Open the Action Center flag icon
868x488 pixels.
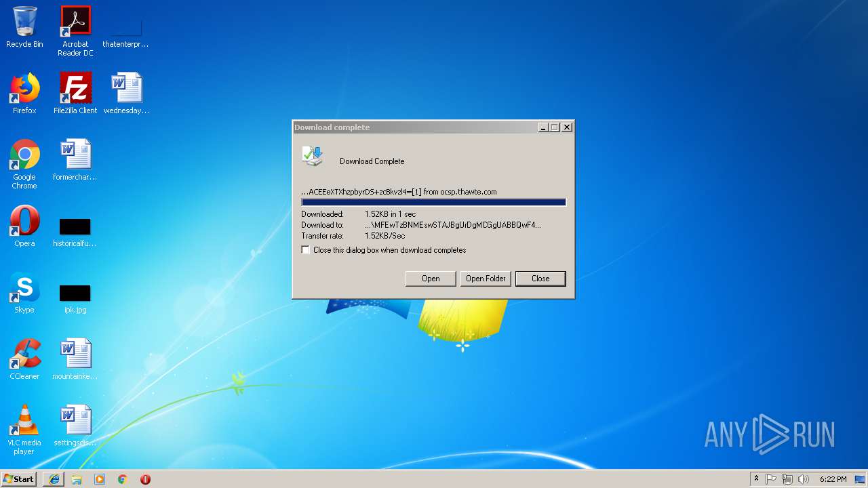771,479
